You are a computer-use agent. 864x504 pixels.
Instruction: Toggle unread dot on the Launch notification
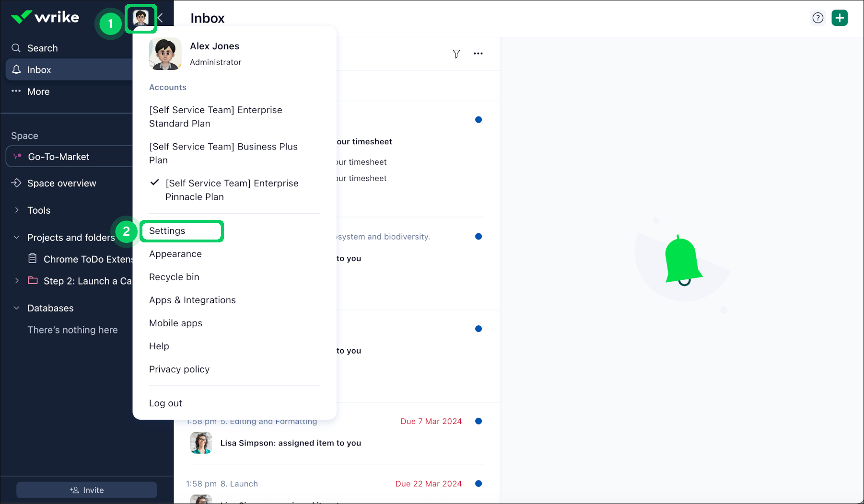[478, 483]
